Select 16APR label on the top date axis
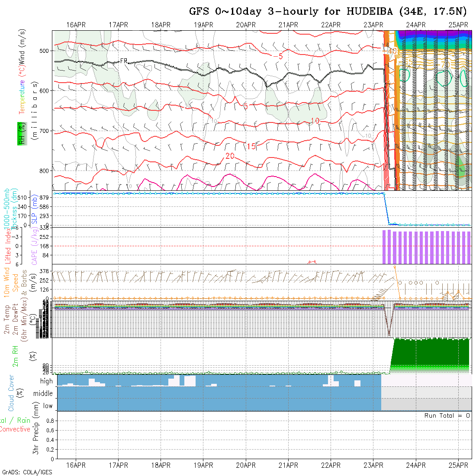 tap(76, 25)
